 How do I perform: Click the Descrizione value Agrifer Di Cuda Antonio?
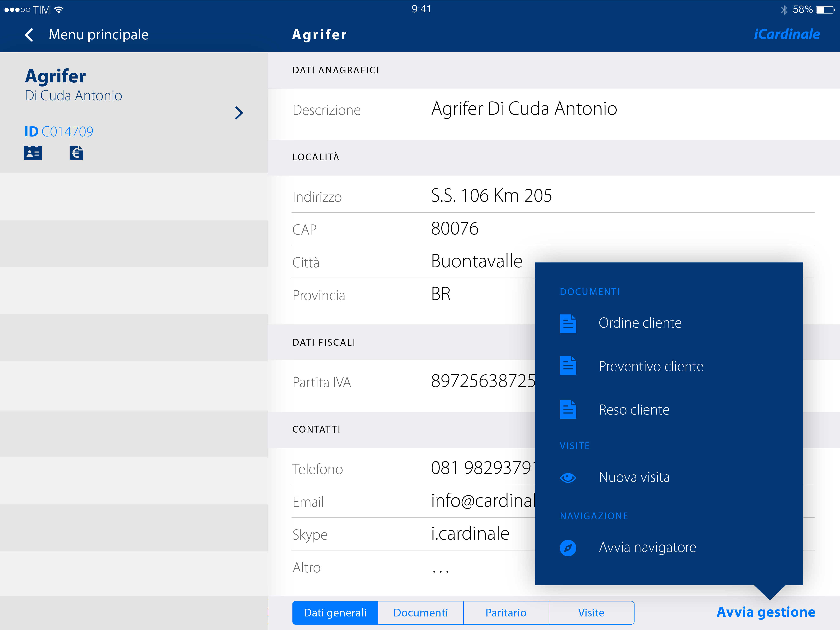pos(524,109)
